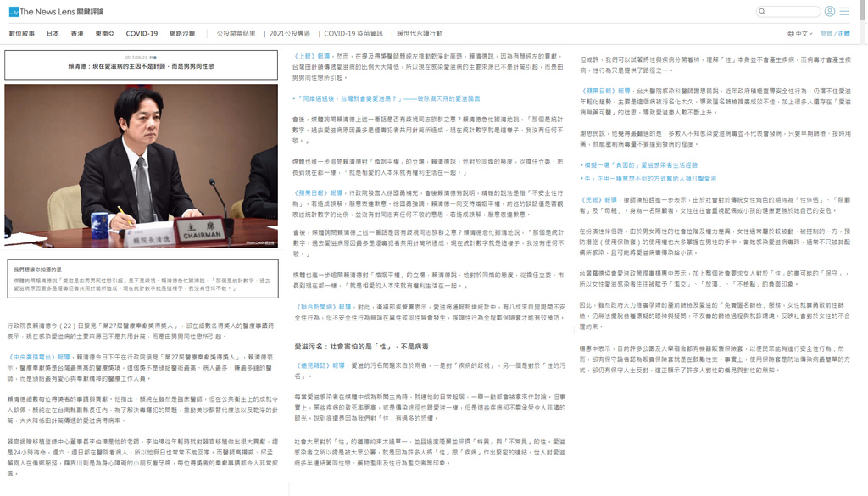The height and width of the screenshot is (496, 868).
Task: Click The News Lens logo
Action: (x=53, y=12)
